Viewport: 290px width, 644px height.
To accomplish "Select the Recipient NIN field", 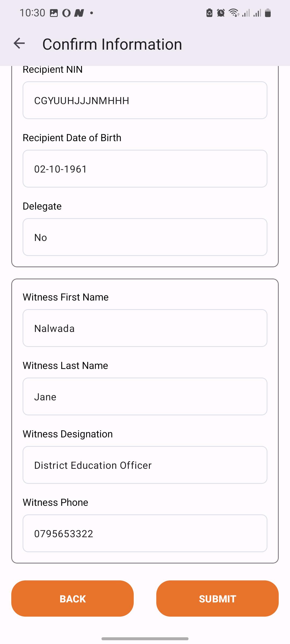I will coord(145,100).
